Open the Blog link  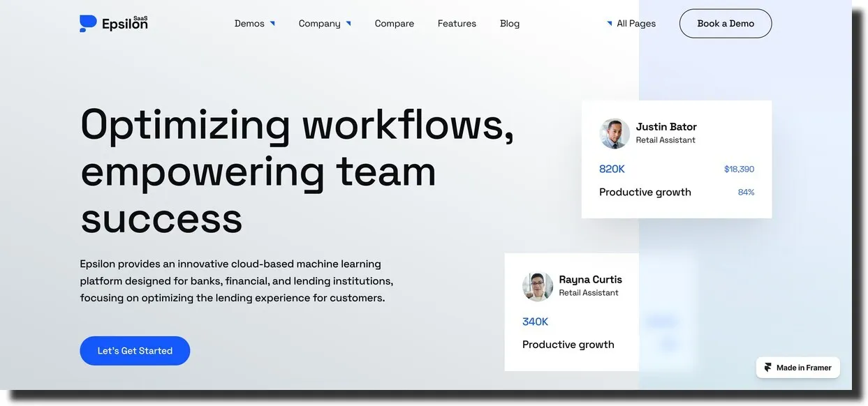click(510, 24)
